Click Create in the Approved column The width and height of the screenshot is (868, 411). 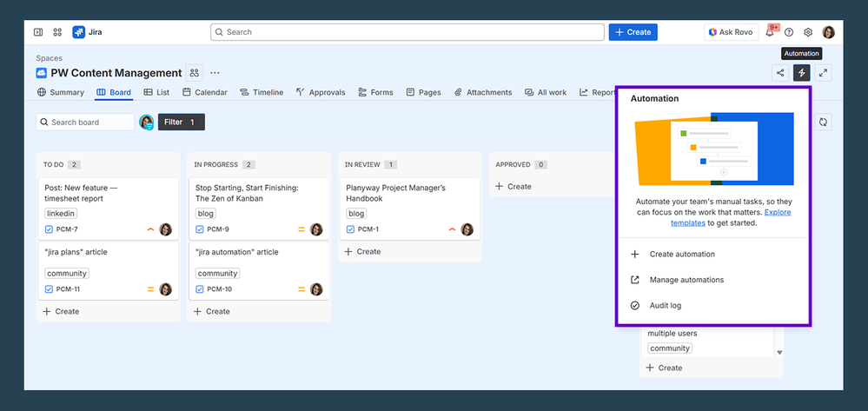click(x=514, y=187)
